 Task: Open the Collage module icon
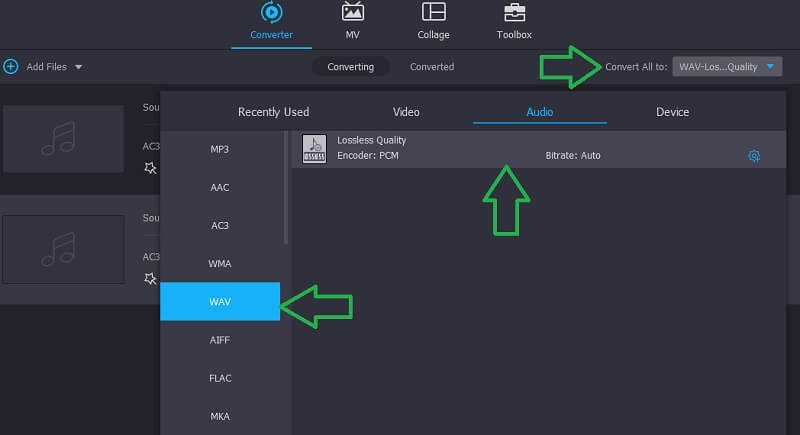coord(433,13)
